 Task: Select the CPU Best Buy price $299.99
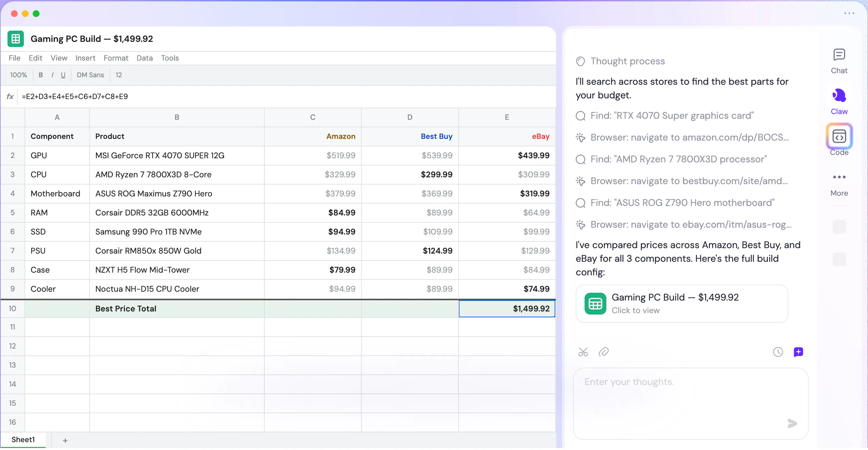pyautogui.click(x=410, y=175)
